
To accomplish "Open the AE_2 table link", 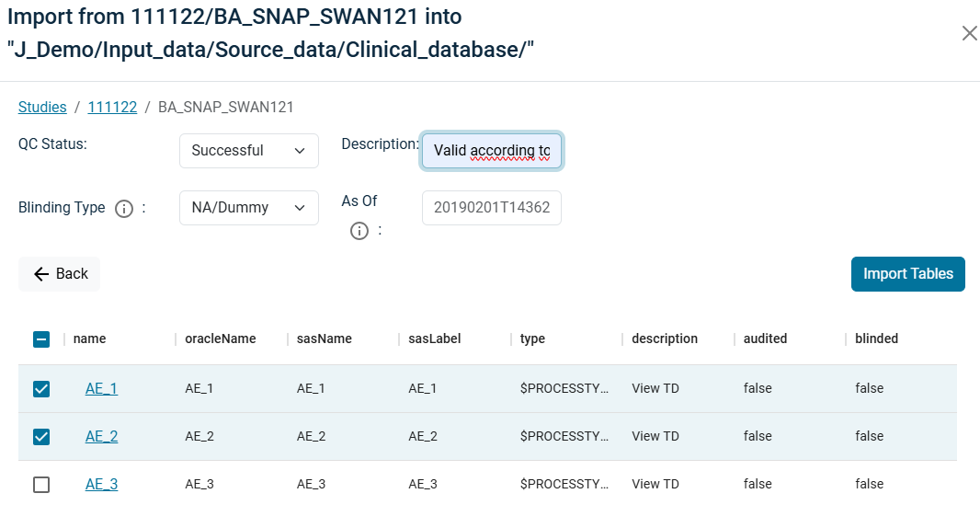I will click(101, 437).
